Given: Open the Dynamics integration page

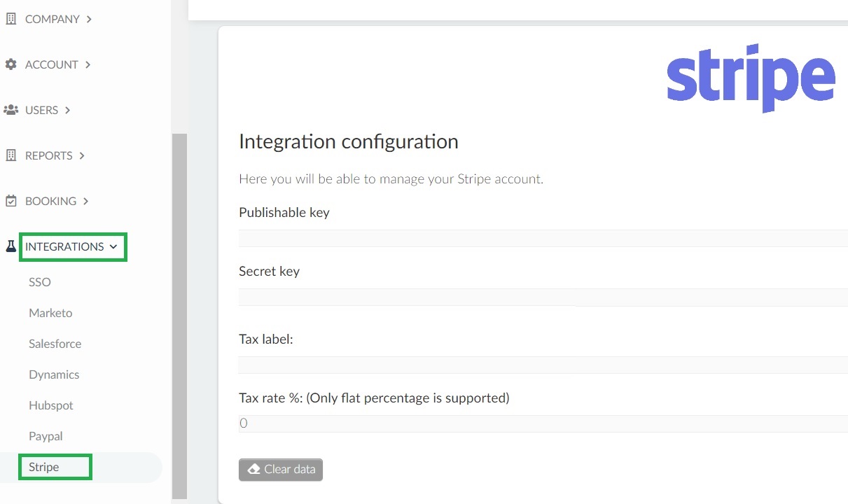Looking at the screenshot, I should (54, 374).
